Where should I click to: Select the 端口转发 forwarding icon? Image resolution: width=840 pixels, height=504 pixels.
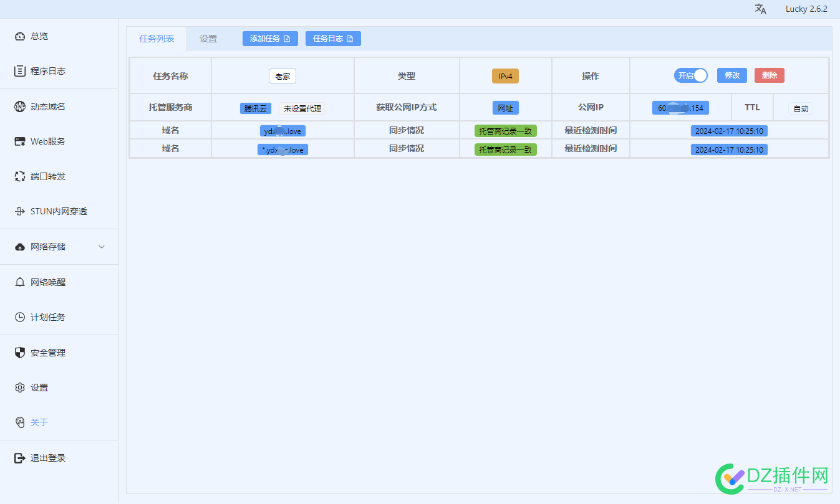[x=19, y=176]
